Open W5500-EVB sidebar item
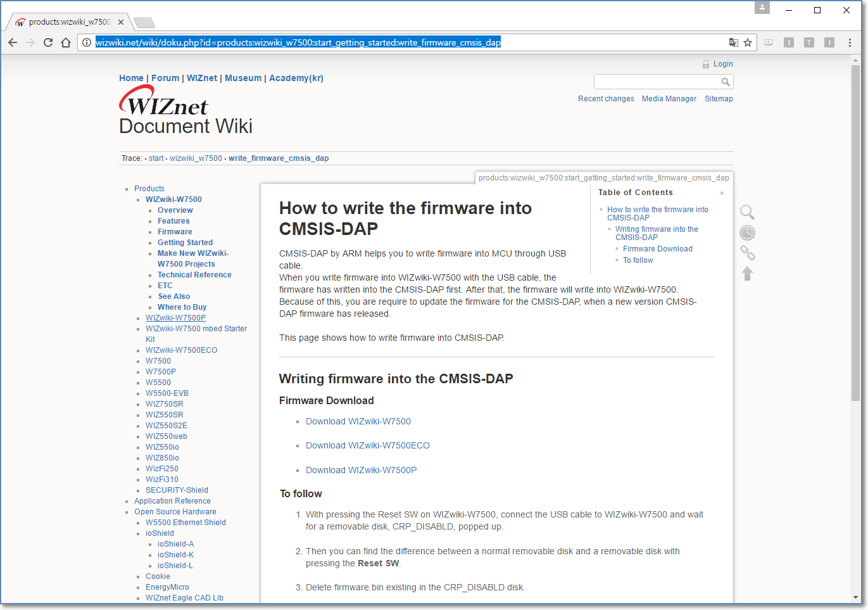 pyautogui.click(x=167, y=393)
